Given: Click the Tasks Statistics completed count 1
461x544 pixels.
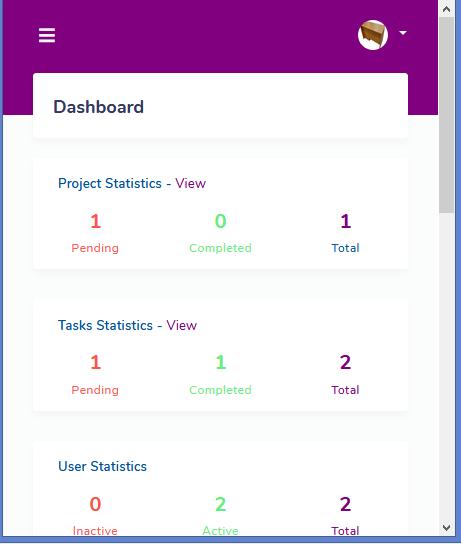Looking at the screenshot, I should click(x=221, y=362).
